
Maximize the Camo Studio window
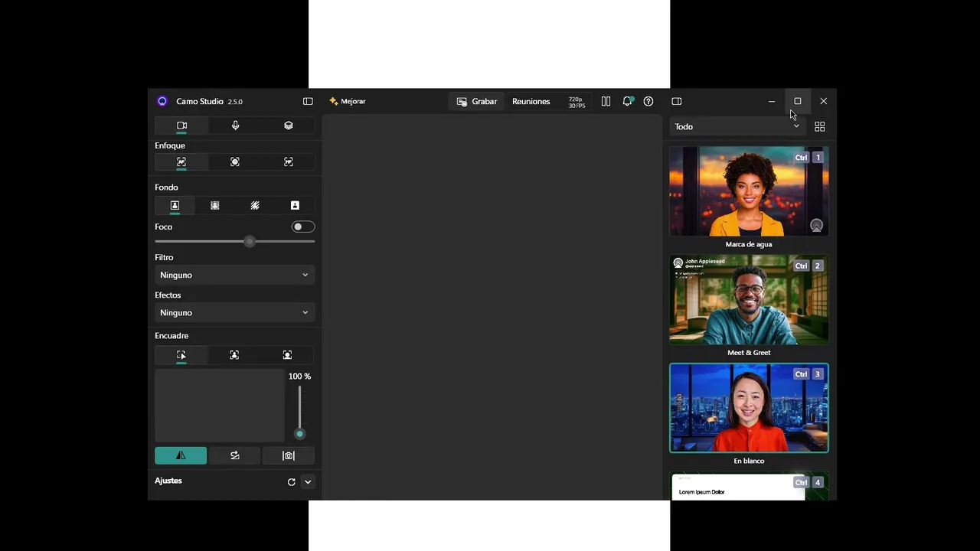point(798,101)
